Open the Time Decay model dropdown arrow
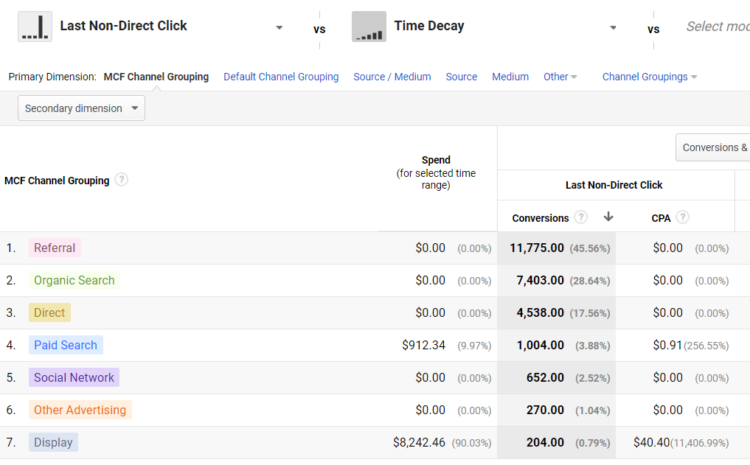750x465 pixels. point(613,28)
